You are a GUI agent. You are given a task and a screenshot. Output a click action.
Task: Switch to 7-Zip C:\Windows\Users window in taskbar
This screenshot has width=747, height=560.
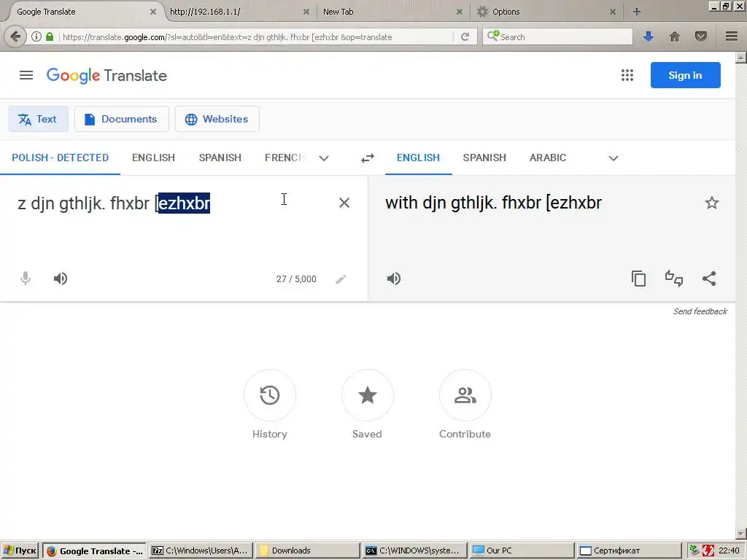pyautogui.click(x=201, y=551)
